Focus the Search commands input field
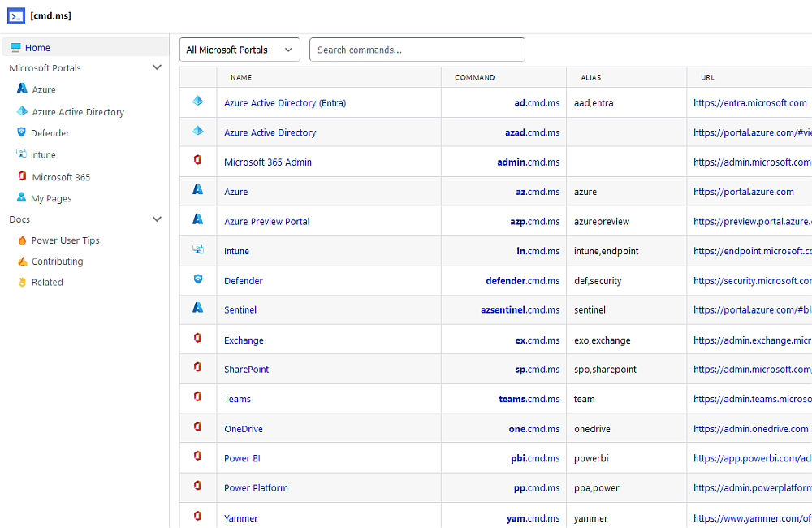 (x=417, y=50)
